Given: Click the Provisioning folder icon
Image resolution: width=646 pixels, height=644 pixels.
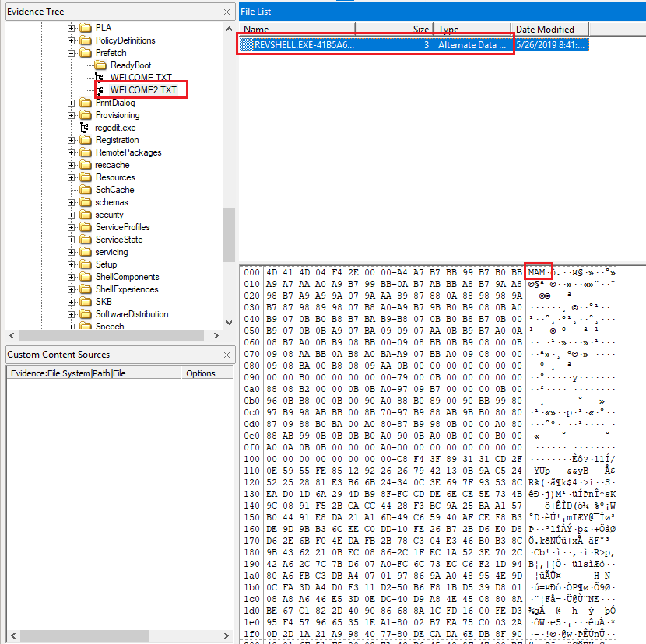Looking at the screenshot, I should tap(86, 115).
